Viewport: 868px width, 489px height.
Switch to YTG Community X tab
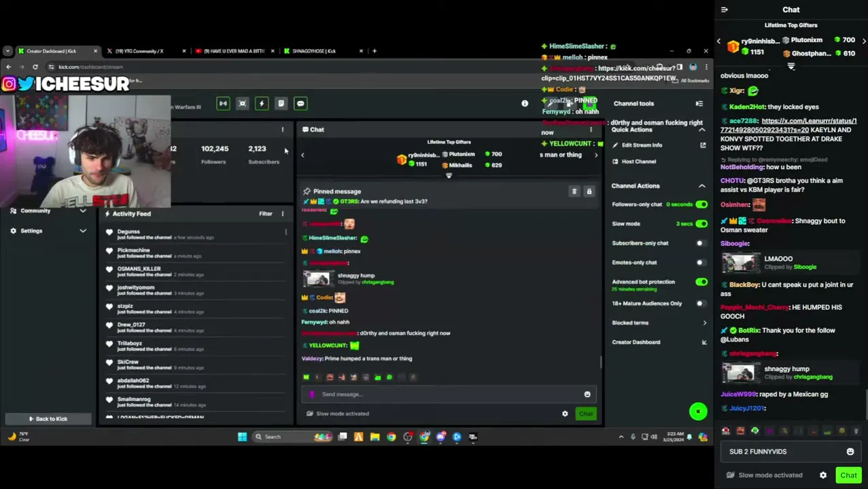click(144, 51)
